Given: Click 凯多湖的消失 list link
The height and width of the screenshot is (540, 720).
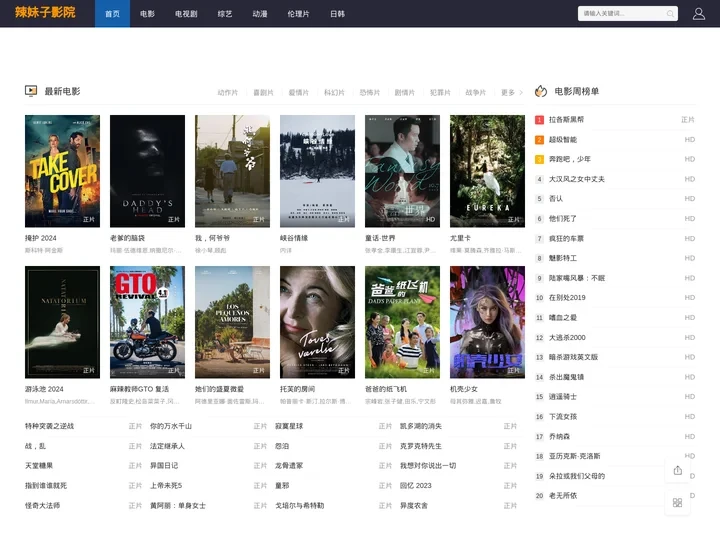Looking at the screenshot, I should point(421,426).
